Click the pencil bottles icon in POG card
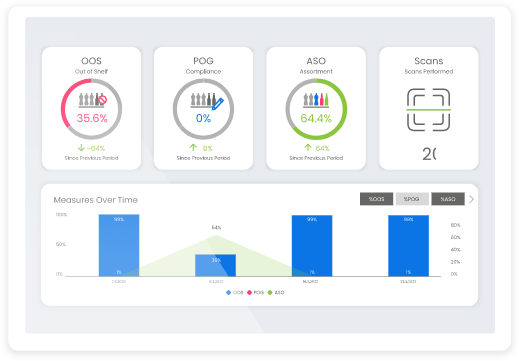The width and height of the screenshot is (519, 361). (x=207, y=100)
